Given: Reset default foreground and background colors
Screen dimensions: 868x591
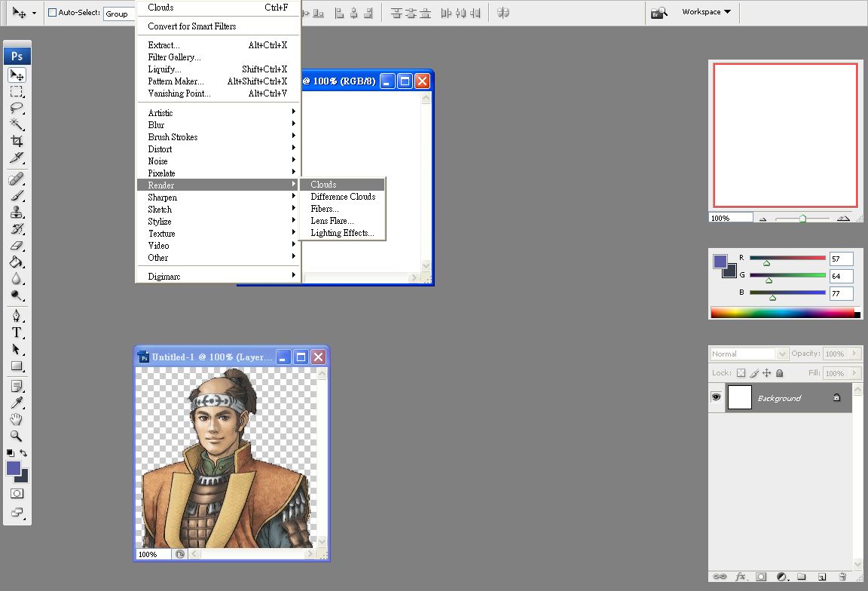Looking at the screenshot, I should (x=10, y=452).
